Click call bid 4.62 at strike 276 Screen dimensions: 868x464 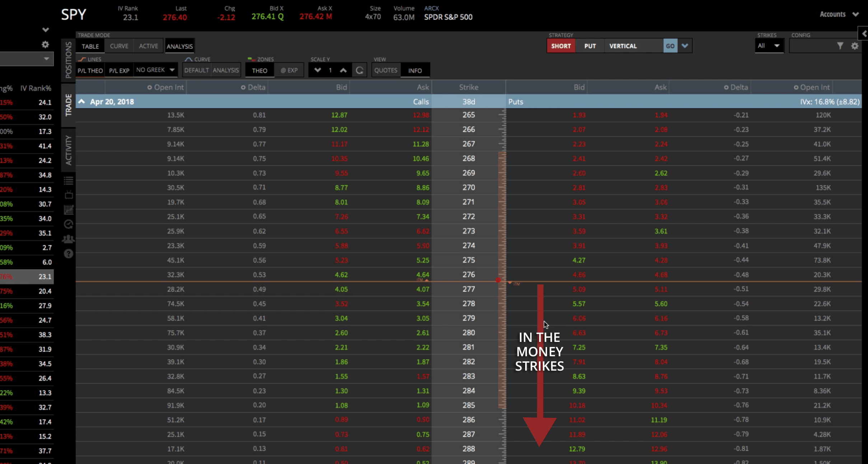click(x=341, y=275)
